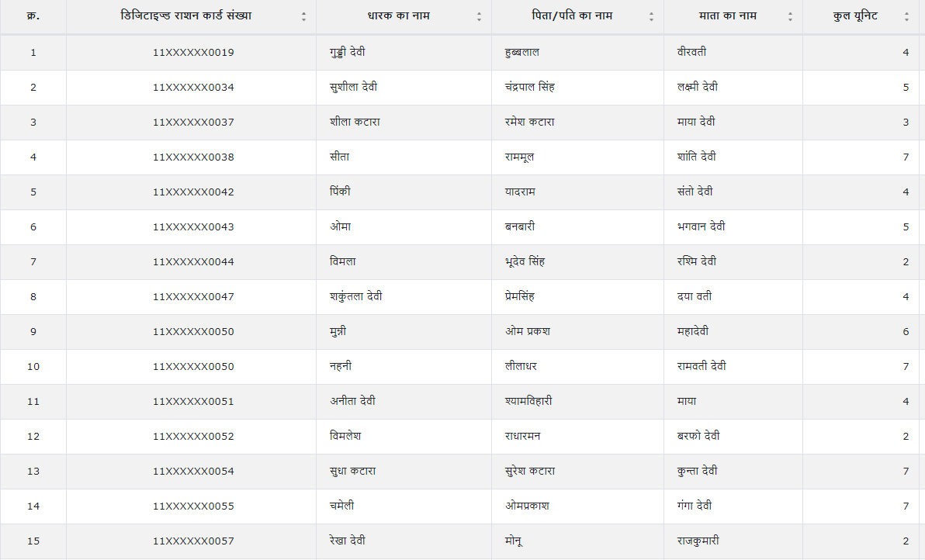Click father/husband name चंद्रपाल सिंह

(529, 88)
